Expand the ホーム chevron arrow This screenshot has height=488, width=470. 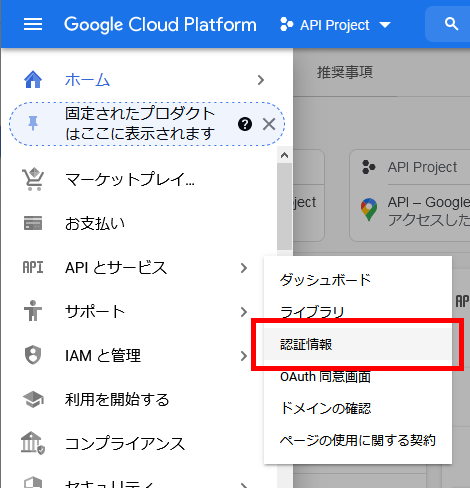click(x=261, y=80)
